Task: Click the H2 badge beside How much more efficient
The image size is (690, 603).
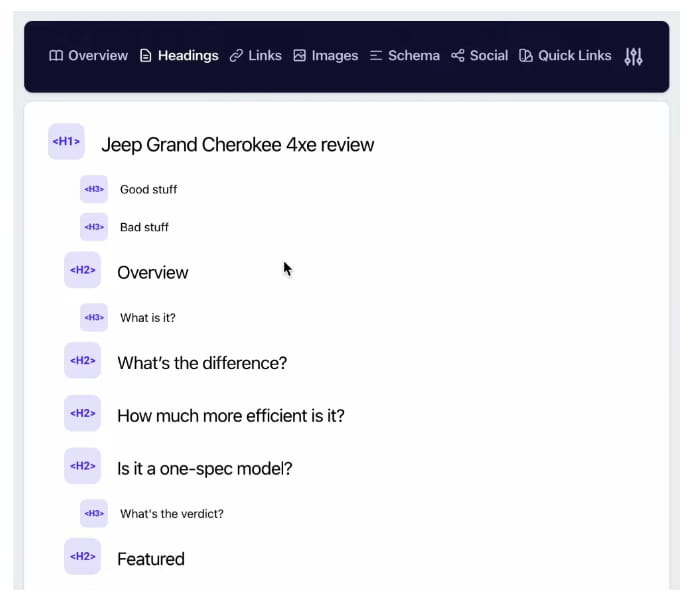Action: [82, 413]
